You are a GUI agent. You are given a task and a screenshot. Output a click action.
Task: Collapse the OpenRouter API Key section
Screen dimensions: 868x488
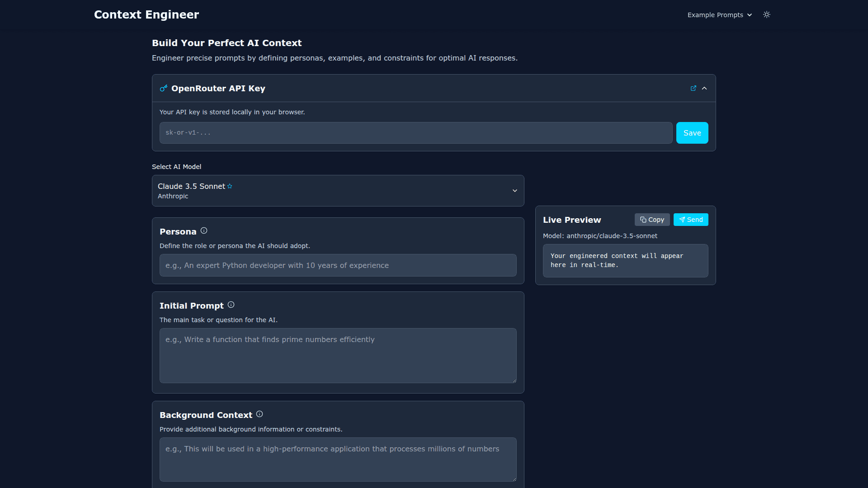point(704,88)
